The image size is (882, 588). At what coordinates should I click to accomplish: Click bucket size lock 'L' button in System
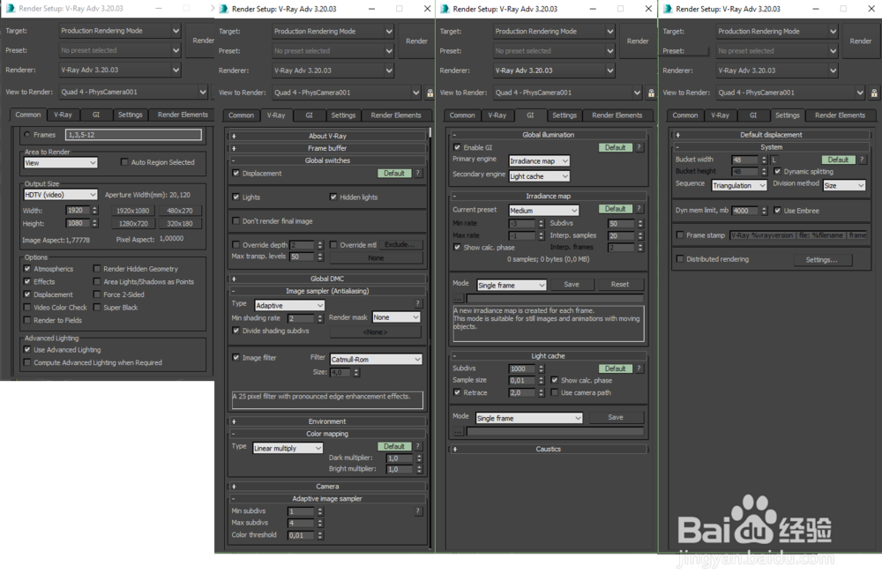click(x=774, y=160)
